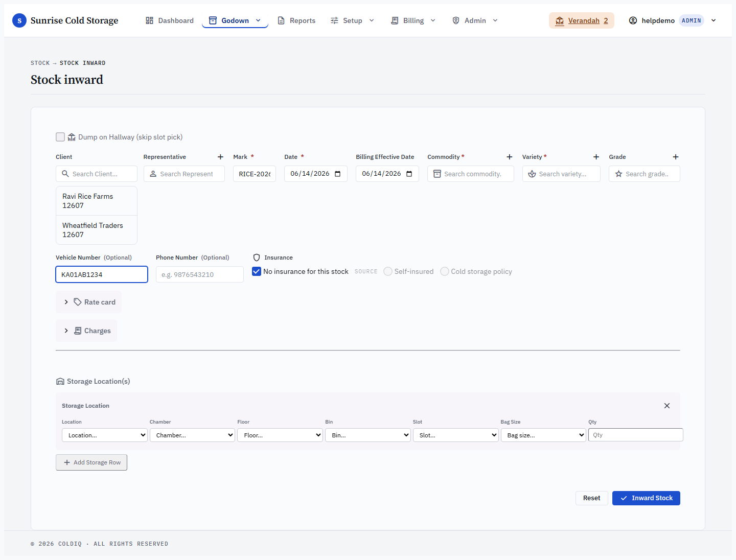
Task: Click the helpdemo user avatar icon
Action: click(633, 20)
